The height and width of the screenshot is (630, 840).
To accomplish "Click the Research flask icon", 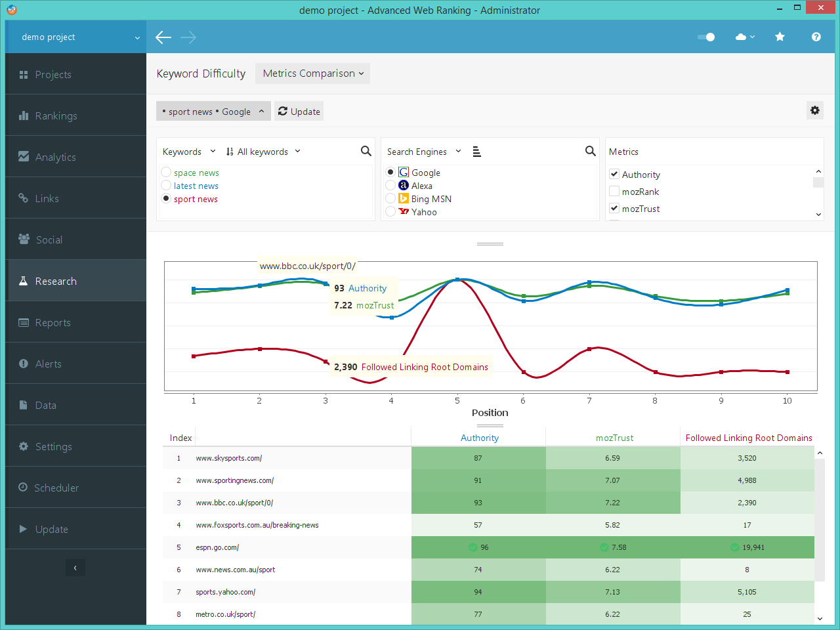I will (x=23, y=281).
